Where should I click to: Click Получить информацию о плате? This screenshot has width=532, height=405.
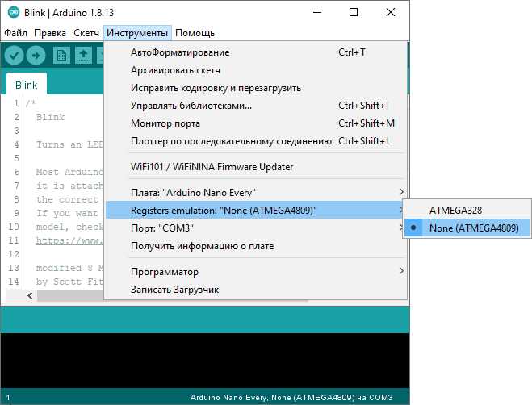(255, 245)
